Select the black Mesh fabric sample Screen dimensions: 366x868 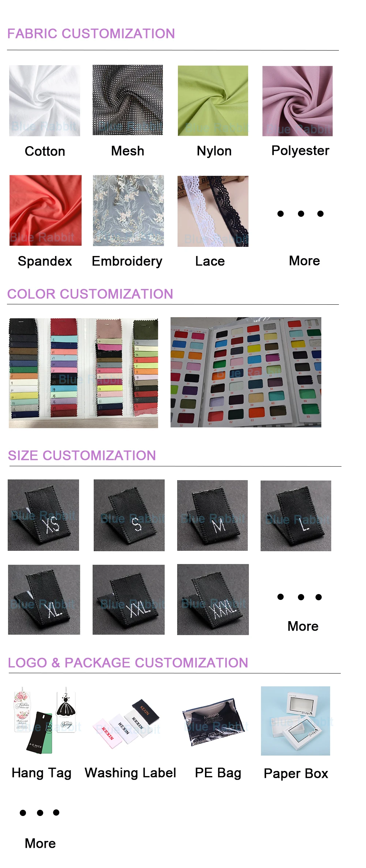pos(128,100)
